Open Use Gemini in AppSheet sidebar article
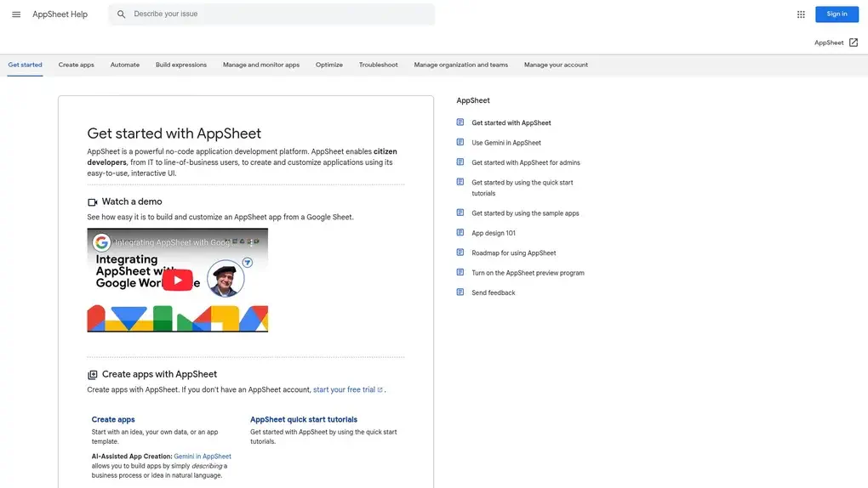Viewport: 868px width, 488px height. tap(506, 143)
